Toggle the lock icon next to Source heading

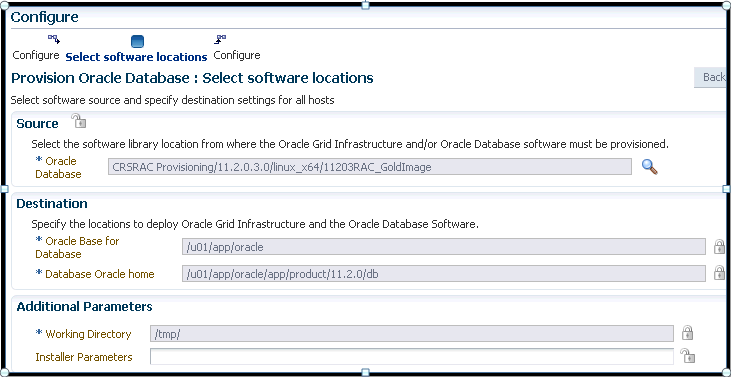79,121
